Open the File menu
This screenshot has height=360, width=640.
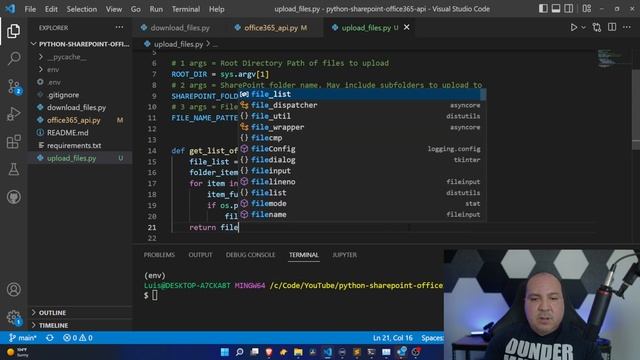(30, 9)
